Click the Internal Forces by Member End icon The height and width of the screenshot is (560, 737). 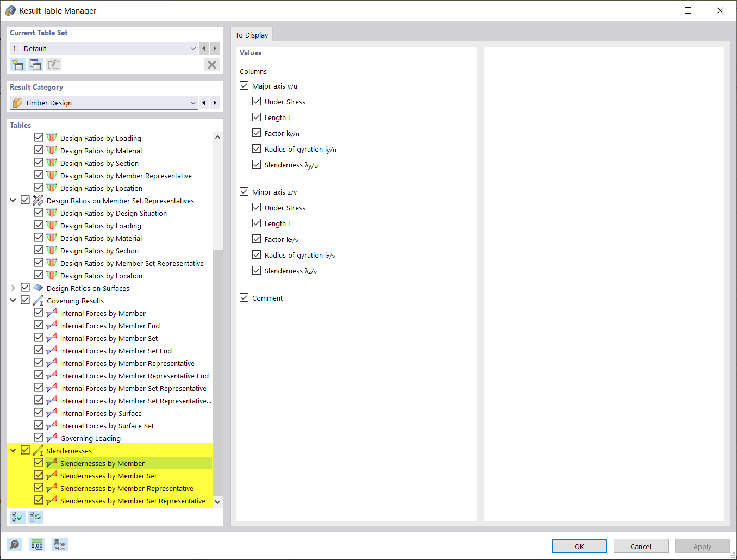52,325
